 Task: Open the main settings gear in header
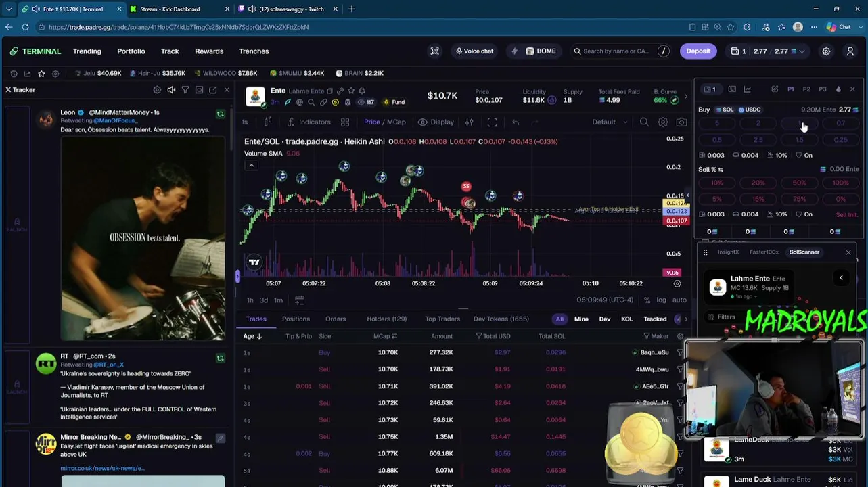826,51
